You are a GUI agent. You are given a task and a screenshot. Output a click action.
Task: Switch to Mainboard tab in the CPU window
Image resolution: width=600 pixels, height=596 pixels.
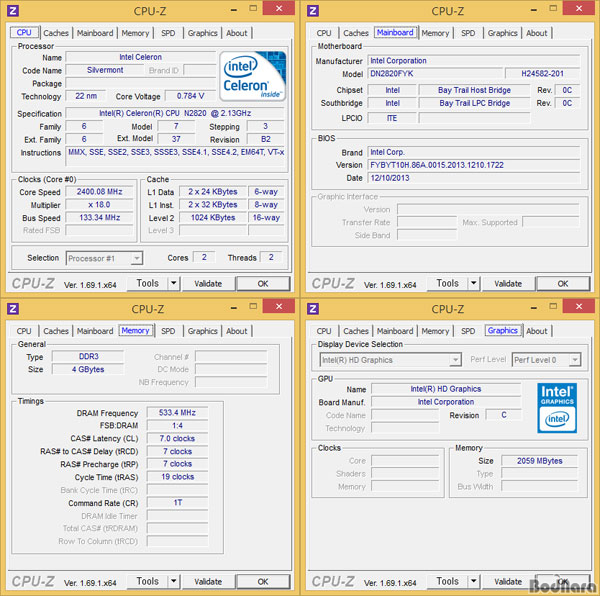(95, 33)
